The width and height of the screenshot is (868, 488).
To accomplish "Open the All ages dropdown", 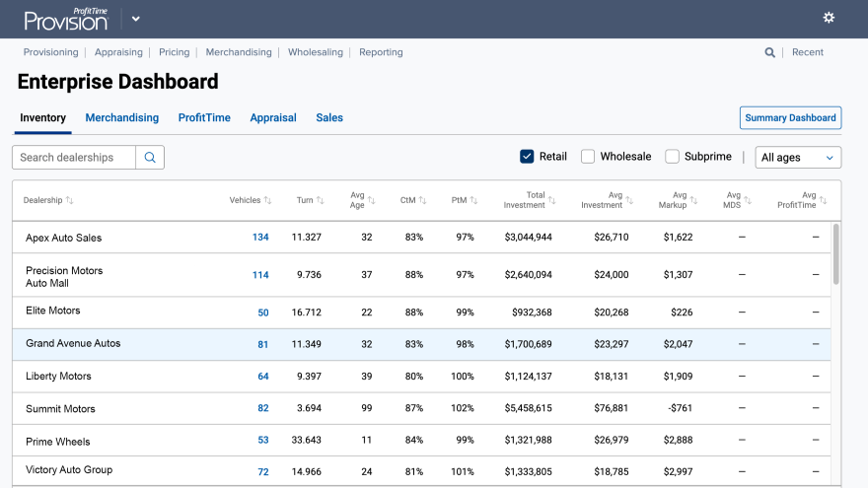I will (x=798, y=158).
